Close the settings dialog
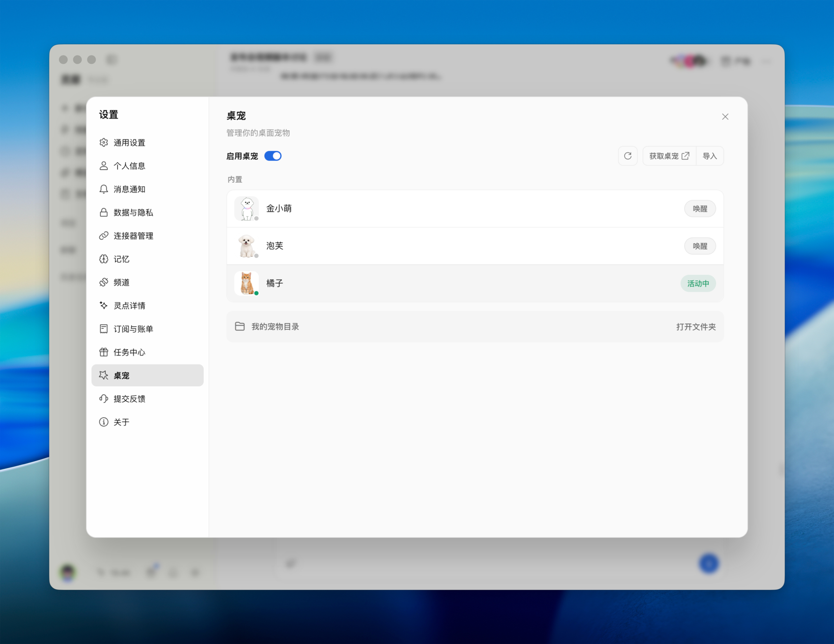Screen dimensions: 834x644 tap(725, 117)
